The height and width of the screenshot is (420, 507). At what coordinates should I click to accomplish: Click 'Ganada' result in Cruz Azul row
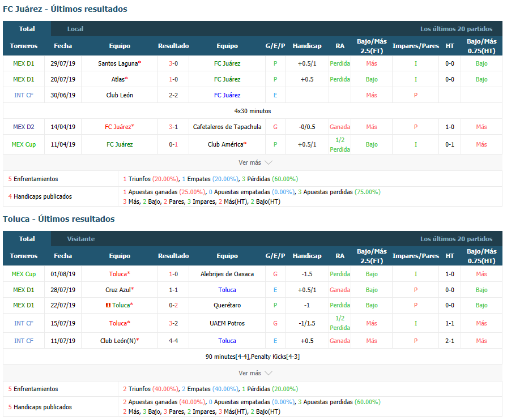click(340, 290)
